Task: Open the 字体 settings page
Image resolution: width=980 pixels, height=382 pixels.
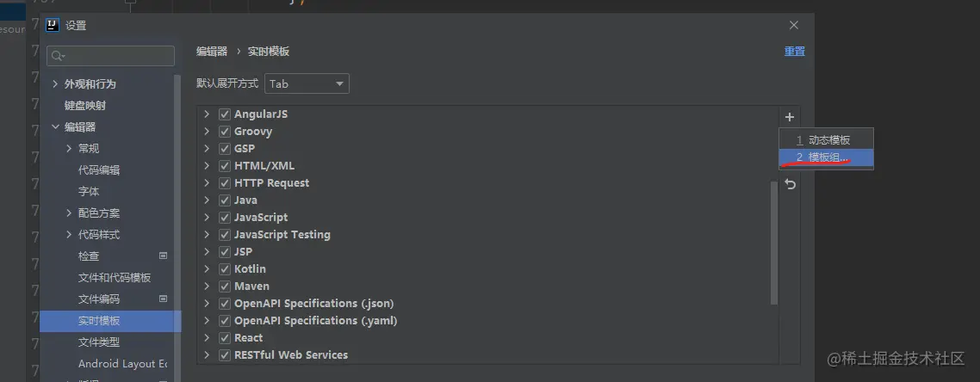Action: point(89,192)
